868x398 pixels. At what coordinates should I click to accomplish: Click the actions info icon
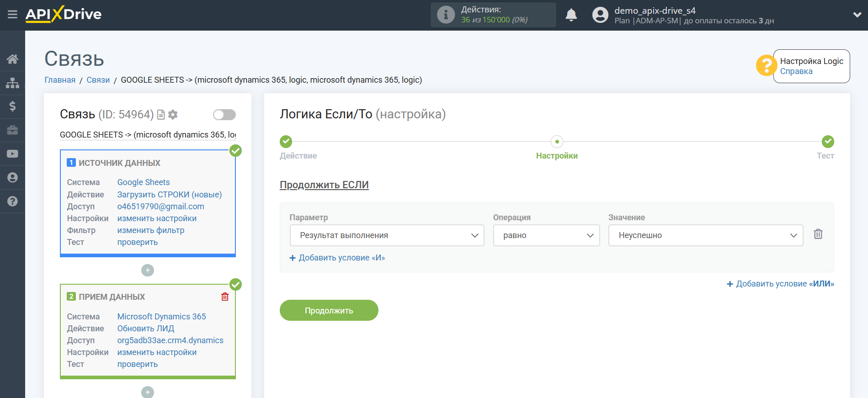(x=446, y=15)
